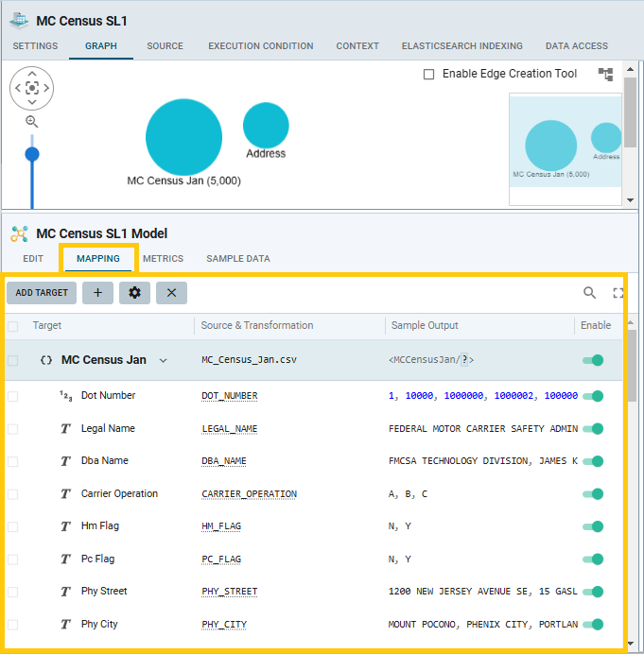Disable the Phy City enable switch
The image size is (644, 654).
tap(593, 624)
